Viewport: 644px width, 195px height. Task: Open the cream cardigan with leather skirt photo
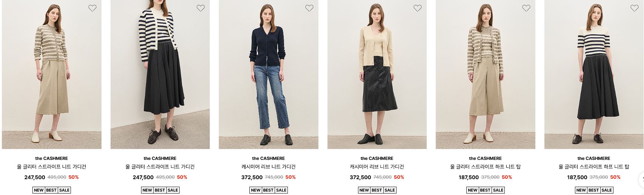[377, 74]
